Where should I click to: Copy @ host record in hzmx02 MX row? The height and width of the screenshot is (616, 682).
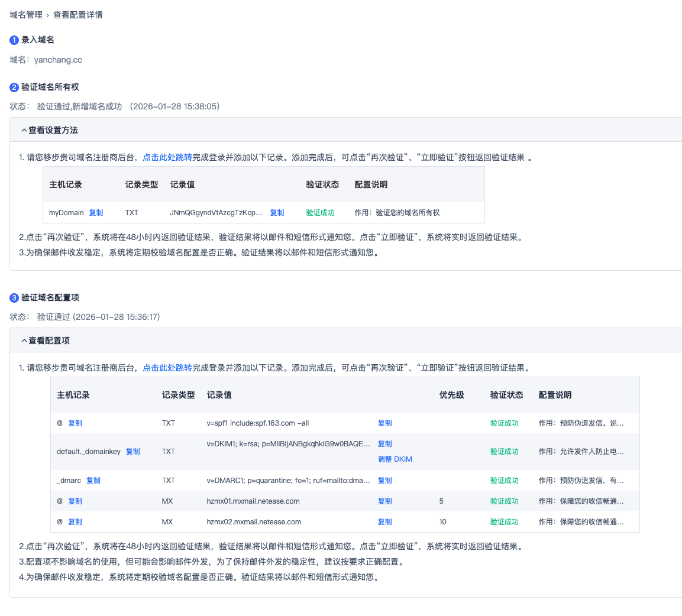pos(75,522)
